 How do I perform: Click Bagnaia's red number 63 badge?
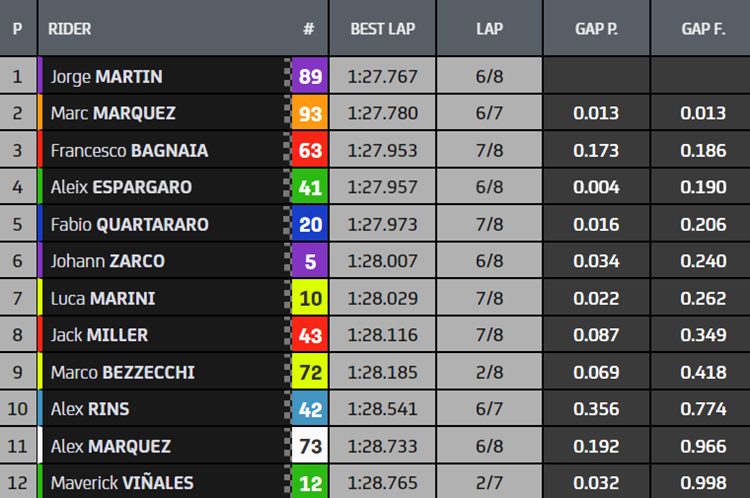(x=309, y=150)
